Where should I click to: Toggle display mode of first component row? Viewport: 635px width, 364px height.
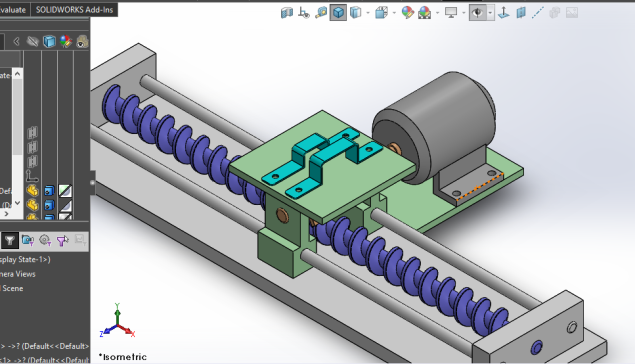pyautogui.click(x=49, y=190)
